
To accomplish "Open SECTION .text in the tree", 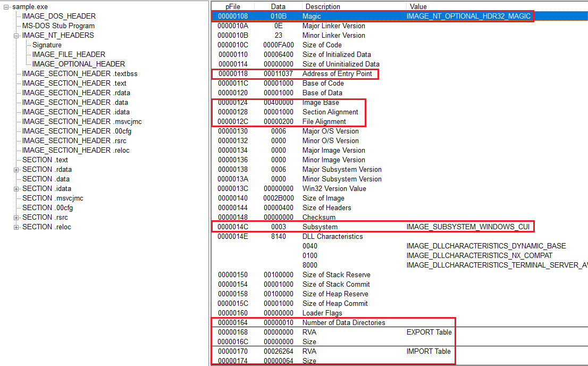I will (45, 160).
